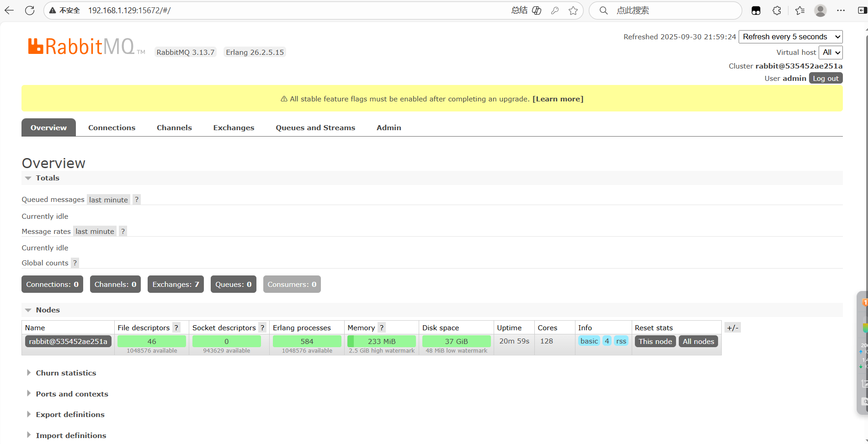Click File descriptors 46 usage bar
Image resolution: width=868 pixels, height=444 pixels.
point(152,341)
